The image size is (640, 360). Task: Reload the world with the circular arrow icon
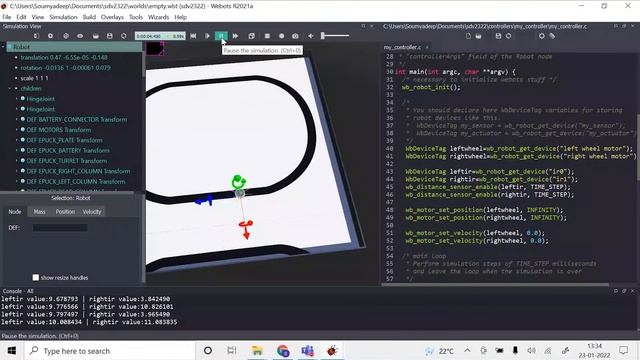[124, 36]
